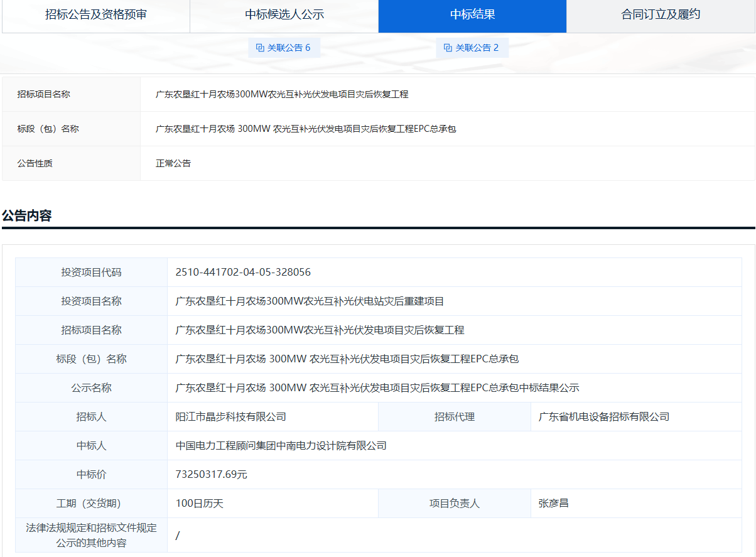The height and width of the screenshot is (557, 756).
Task: Click the 投资项目名称 value ending in 灾后重建项目
Action: click(310, 301)
